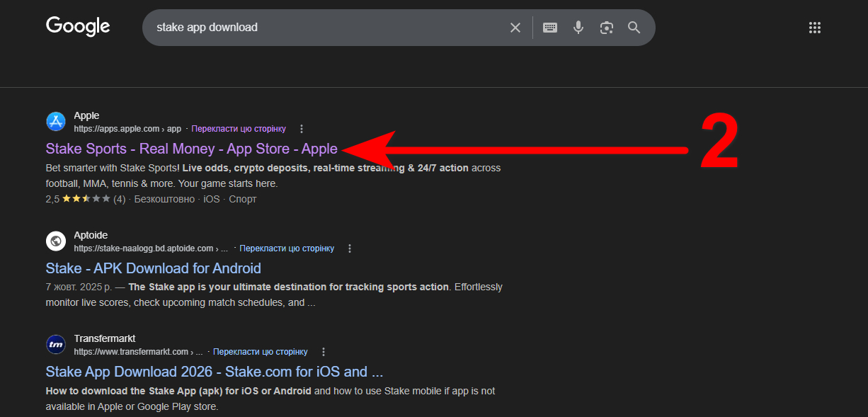The height and width of the screenshot is (417, 868).
Task: Submit search with magnifying glass icon
Action: (634, 28)
